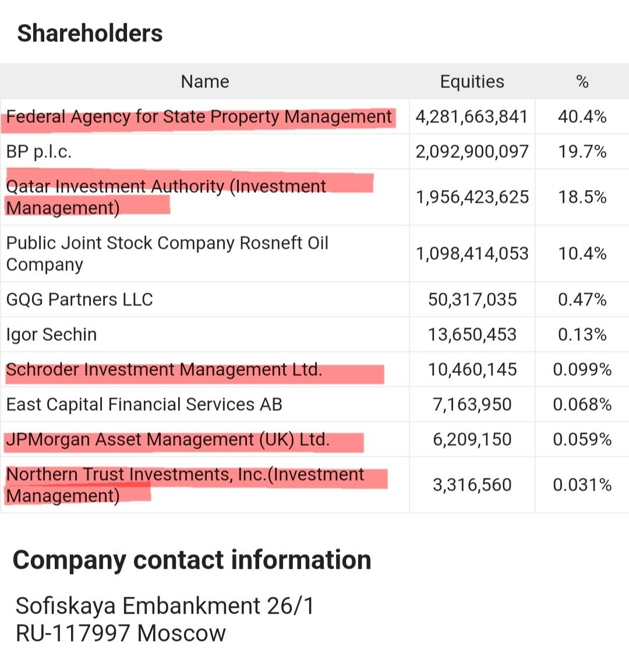Click the Equities column header
Viewport: 629px width, 672px height.
[x=472, y=82]
